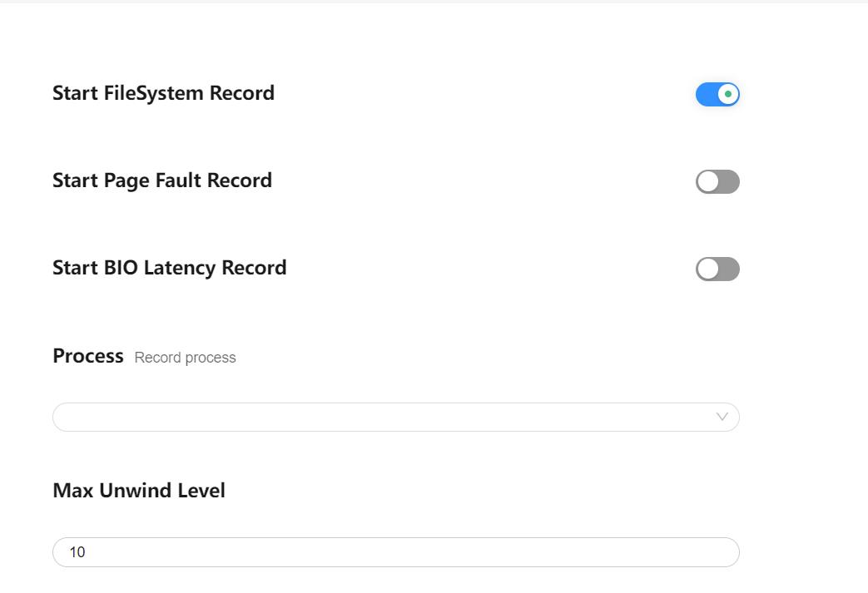The image size is (868, 593).
Task: Place cursor on value 10 in unwind field
Action: pyautogui.click(x=77, y=552)
